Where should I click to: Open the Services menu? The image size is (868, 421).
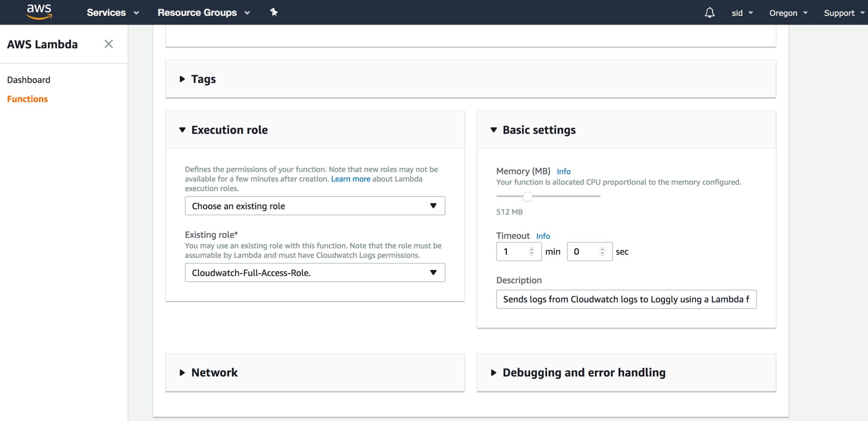[112, 13]
